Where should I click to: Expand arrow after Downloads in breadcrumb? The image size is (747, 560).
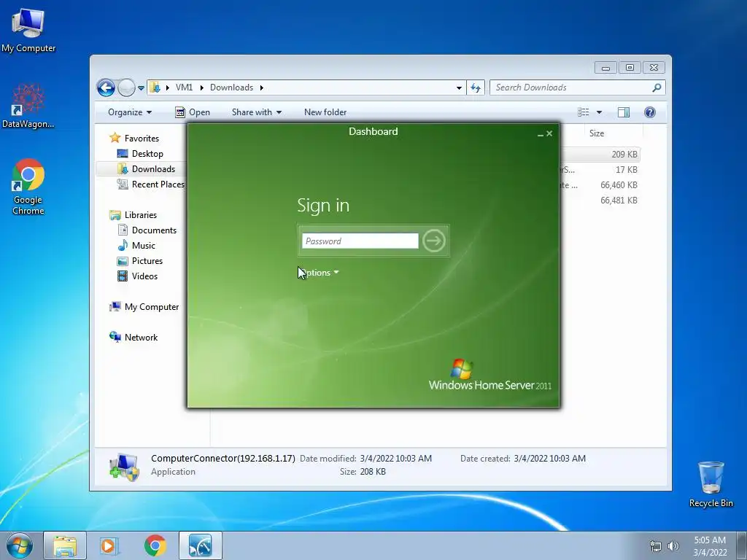262,87
